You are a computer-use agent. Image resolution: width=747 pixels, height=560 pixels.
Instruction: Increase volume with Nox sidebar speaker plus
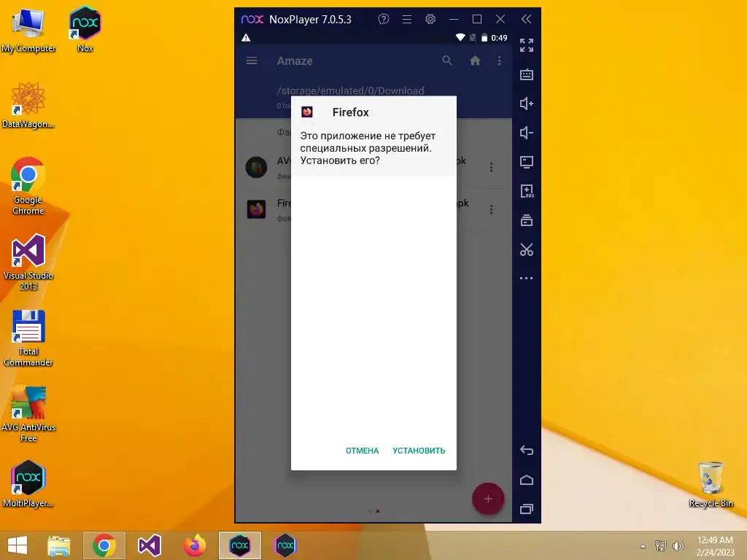[527, 104]
